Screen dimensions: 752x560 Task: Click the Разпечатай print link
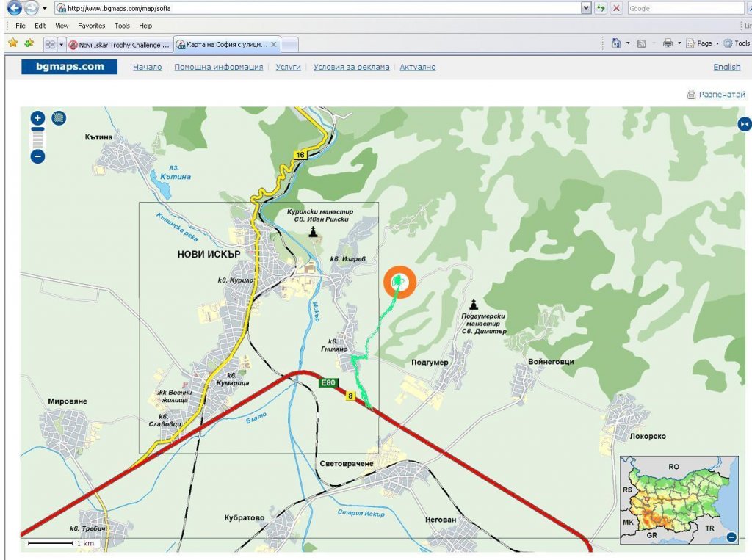722,95
